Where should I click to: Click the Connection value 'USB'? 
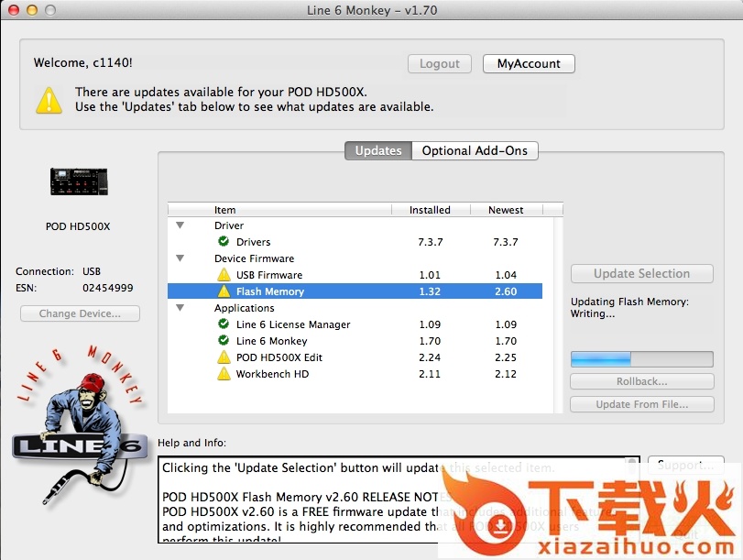coord(92,271)
